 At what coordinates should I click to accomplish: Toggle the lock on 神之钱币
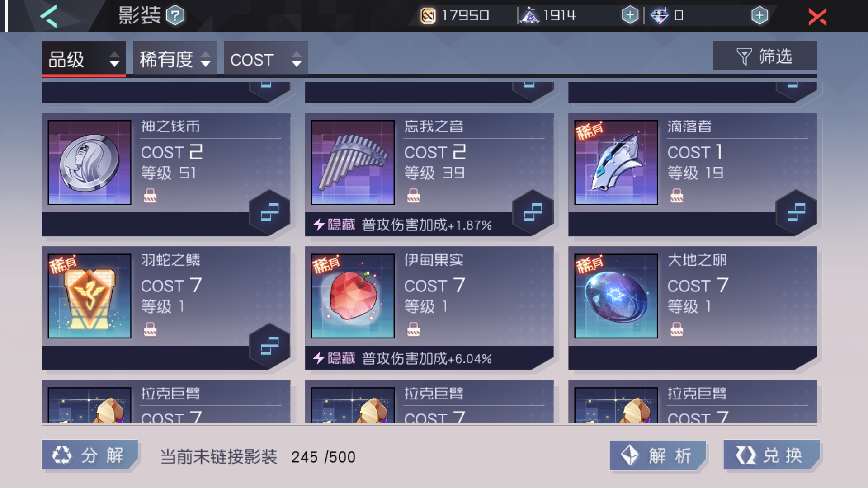150,196
